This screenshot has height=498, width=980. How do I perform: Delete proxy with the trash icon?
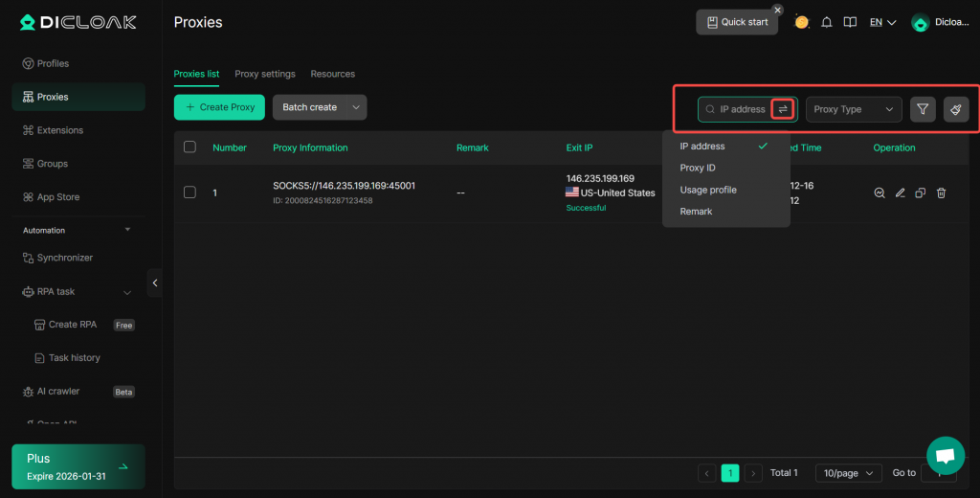tap(941, 192)
